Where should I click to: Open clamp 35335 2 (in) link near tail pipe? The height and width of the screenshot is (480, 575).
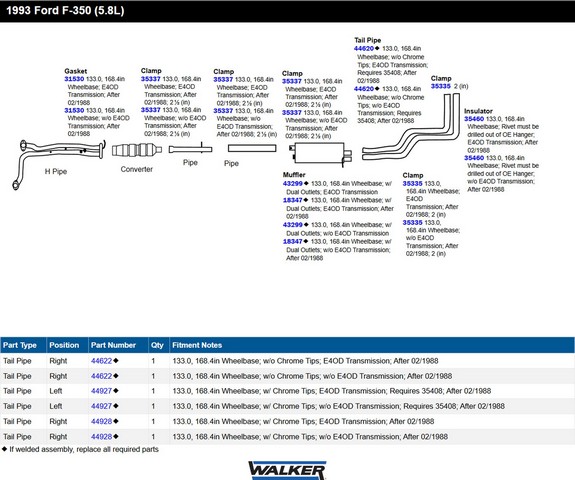coord(440,86)
